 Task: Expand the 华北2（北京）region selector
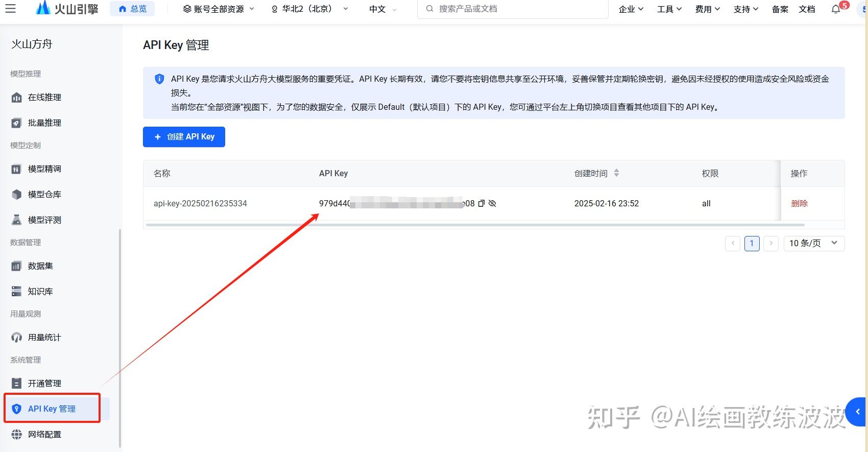309,9
